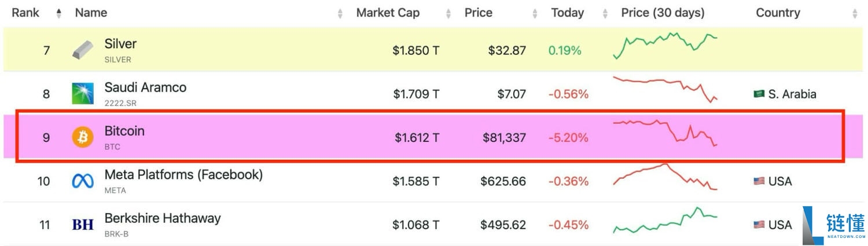
Task: Click the watermark logo in corner
Action: click(833, 225)
